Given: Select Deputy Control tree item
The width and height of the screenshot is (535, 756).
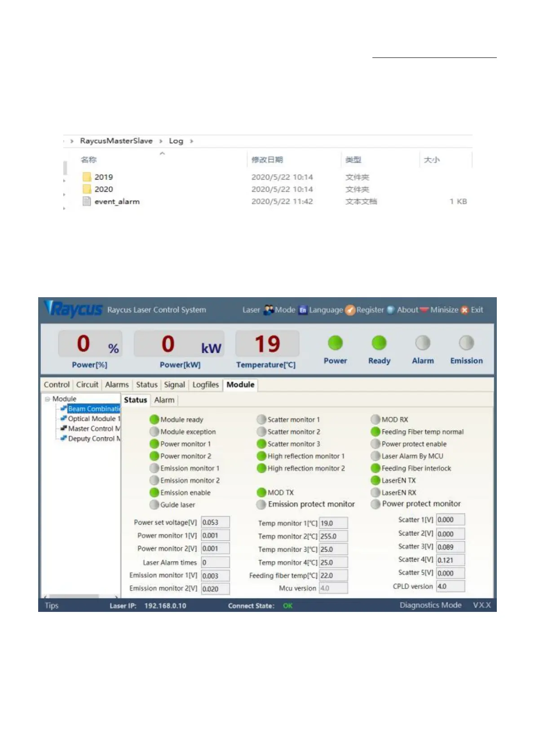Looking at the screenshot, I should [94, 439].
